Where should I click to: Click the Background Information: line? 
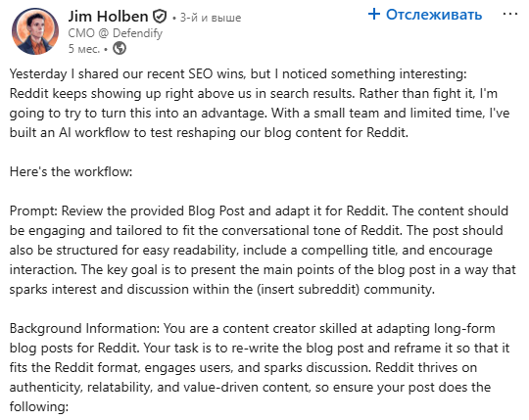[253, 328]
